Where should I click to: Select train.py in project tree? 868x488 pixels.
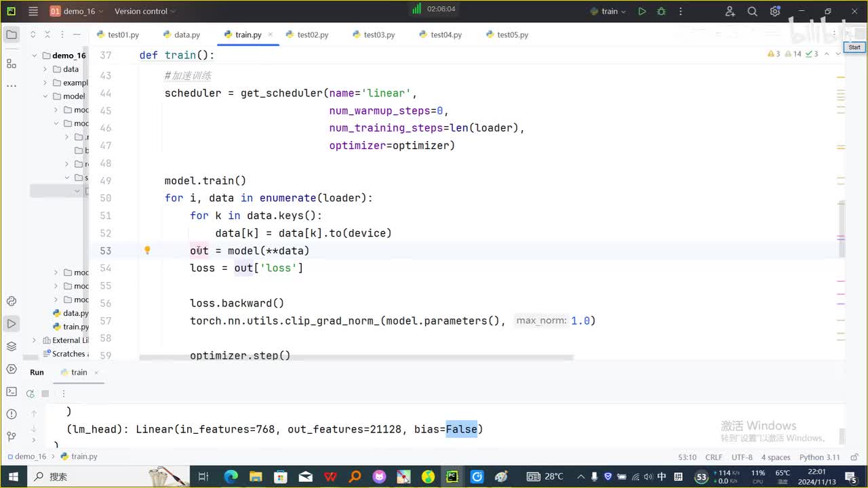click(x=71, y=327)
